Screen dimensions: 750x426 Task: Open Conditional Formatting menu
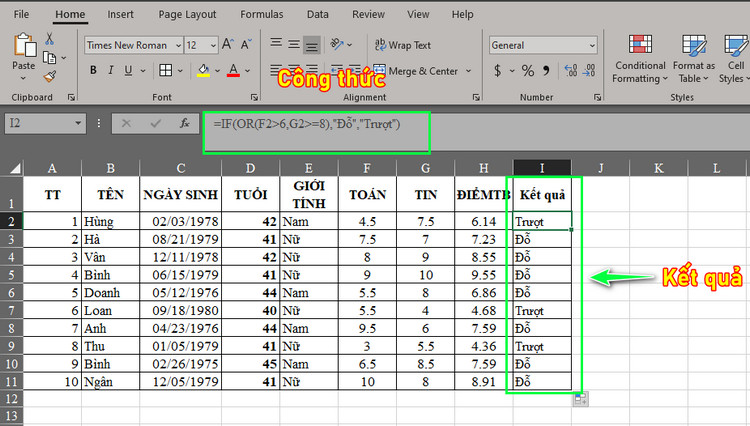tap(640, 59)
